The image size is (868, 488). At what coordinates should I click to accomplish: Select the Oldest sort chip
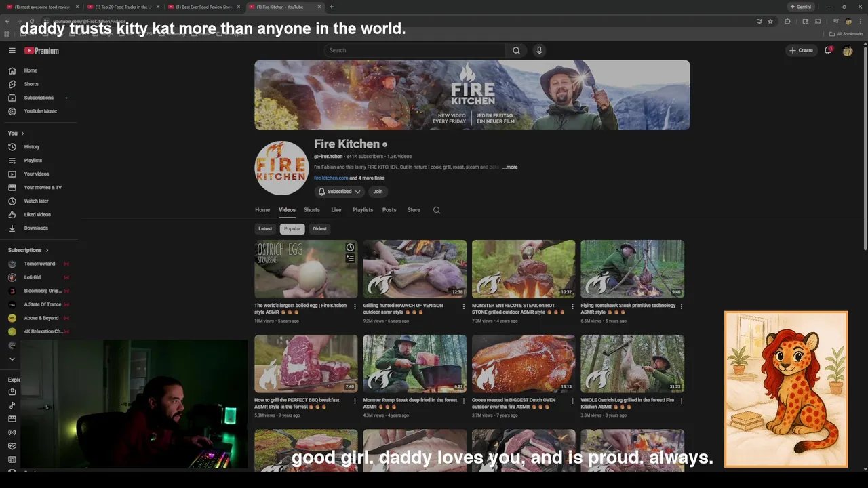pos(319,229)
